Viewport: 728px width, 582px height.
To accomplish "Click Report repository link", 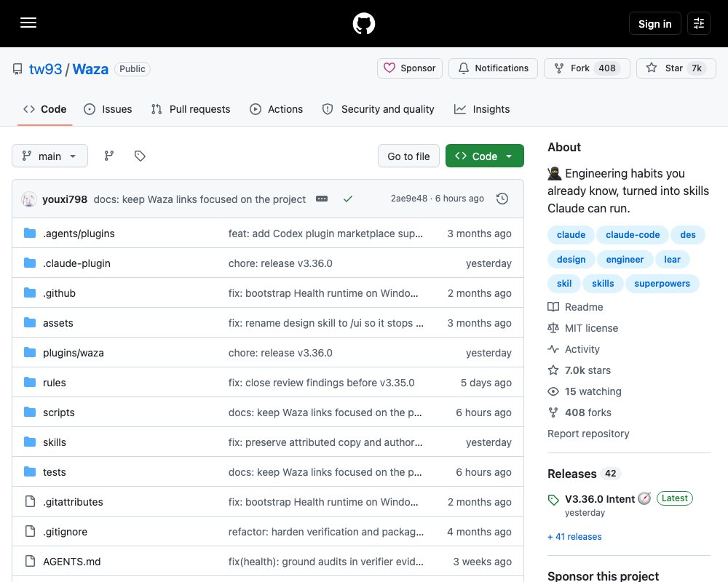I will coord(588,434).
